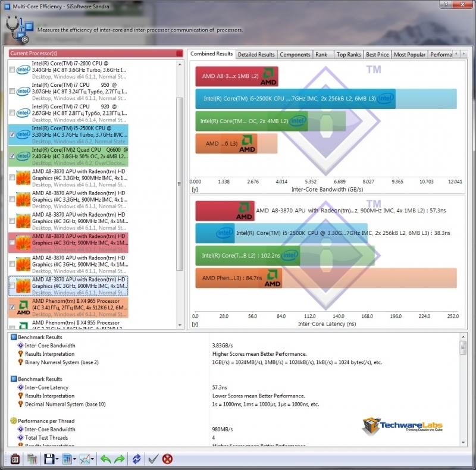Refresh results with the blue arrows icon

point(137,459)
